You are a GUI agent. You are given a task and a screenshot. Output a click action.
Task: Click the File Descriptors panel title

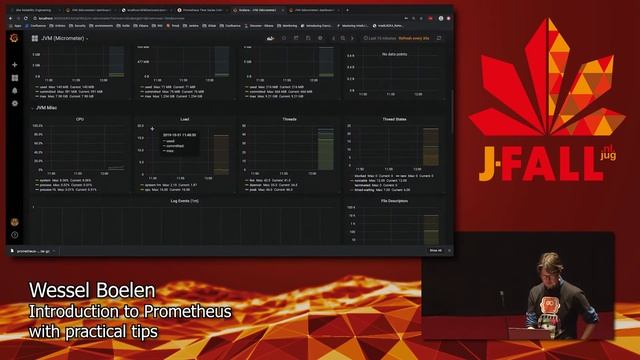pos(394,201)
